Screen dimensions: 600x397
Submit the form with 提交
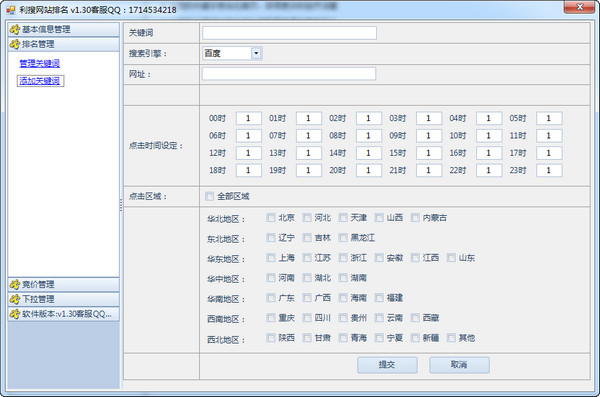point(387,365)
